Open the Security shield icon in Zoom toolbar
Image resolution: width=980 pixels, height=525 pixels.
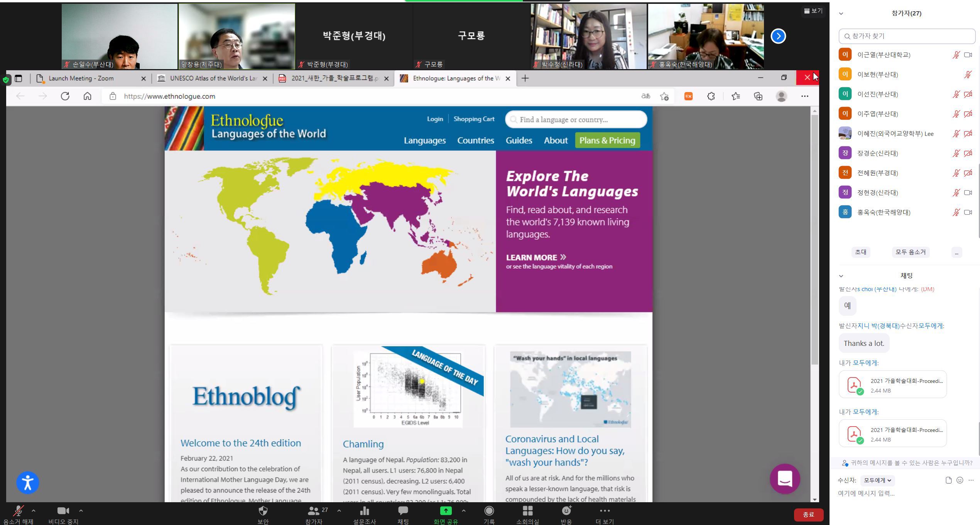tap(263, 511)
